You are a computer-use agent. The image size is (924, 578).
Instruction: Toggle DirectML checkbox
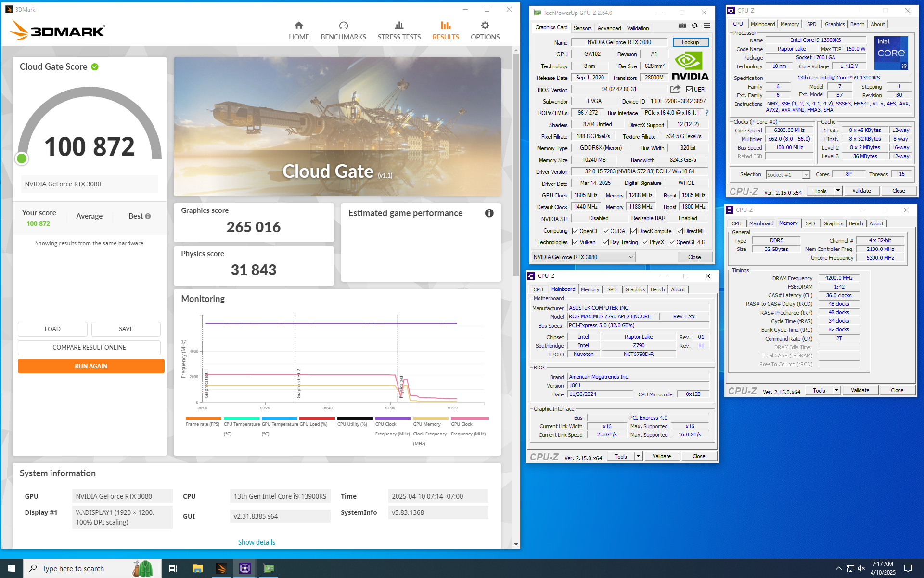pos(680,231)
